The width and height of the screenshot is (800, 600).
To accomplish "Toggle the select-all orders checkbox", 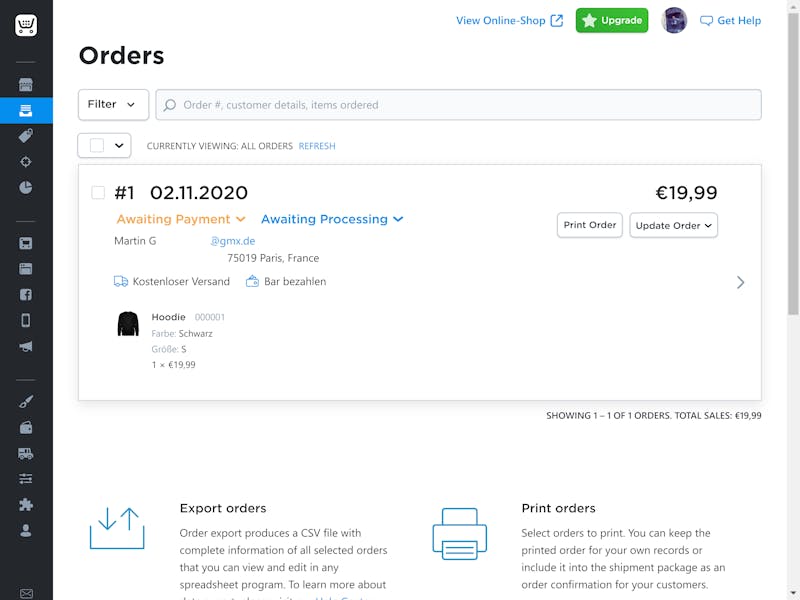I will pos(97,145).
